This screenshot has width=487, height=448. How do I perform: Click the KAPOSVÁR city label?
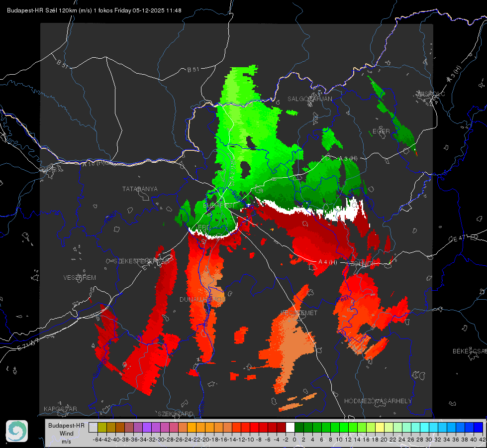click(x=60, y=409)
